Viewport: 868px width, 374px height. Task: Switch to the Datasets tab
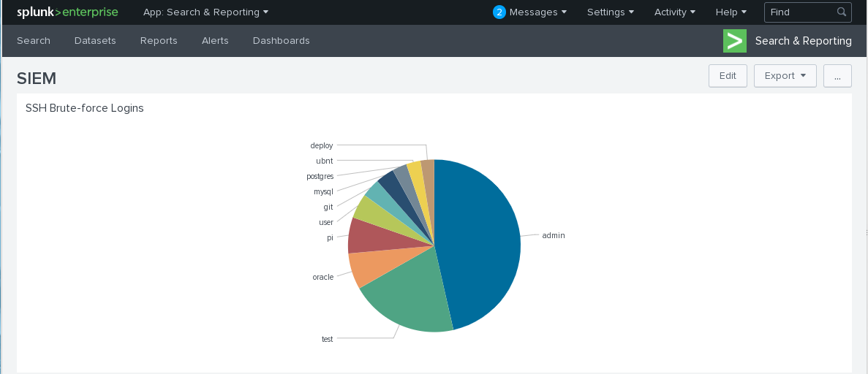[x=95, y=41]
